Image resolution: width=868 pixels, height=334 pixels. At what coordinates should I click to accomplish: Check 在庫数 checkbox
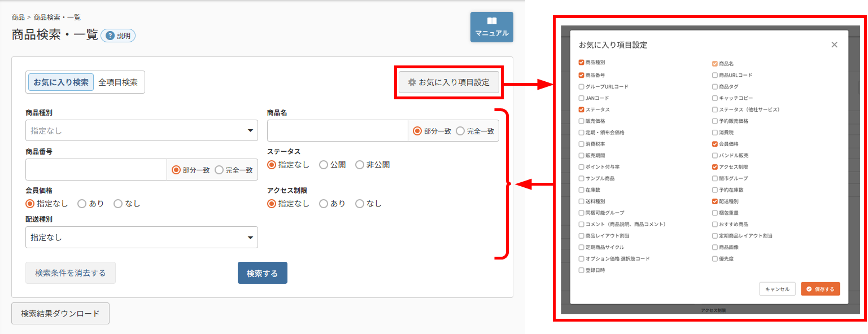(x=582, y=190)
